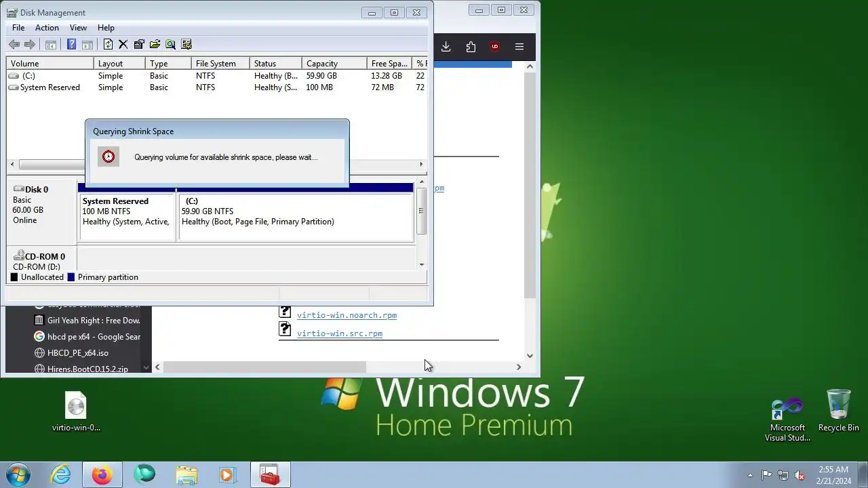Click Firefox page's vertical scroll down arrow

click(x=530, y=355)
